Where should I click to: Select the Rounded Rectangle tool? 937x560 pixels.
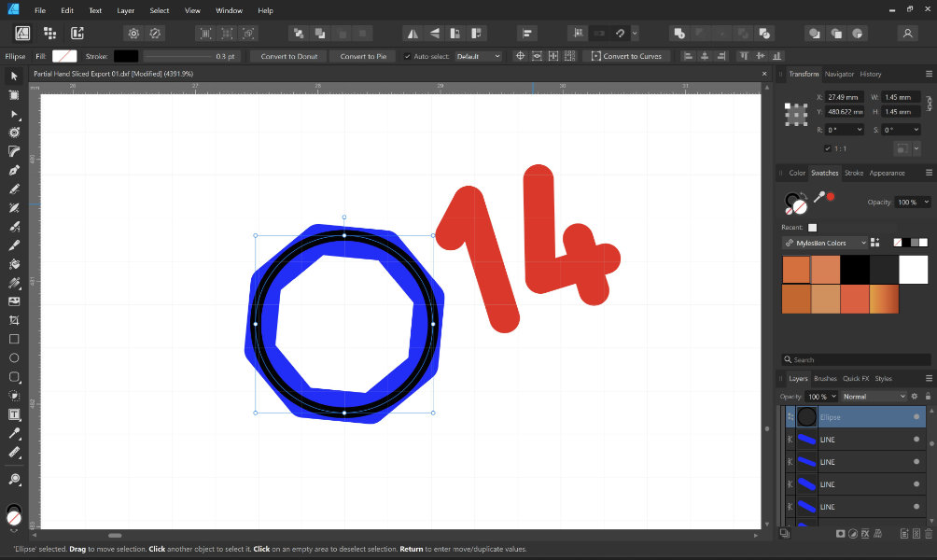click(14, 376)
